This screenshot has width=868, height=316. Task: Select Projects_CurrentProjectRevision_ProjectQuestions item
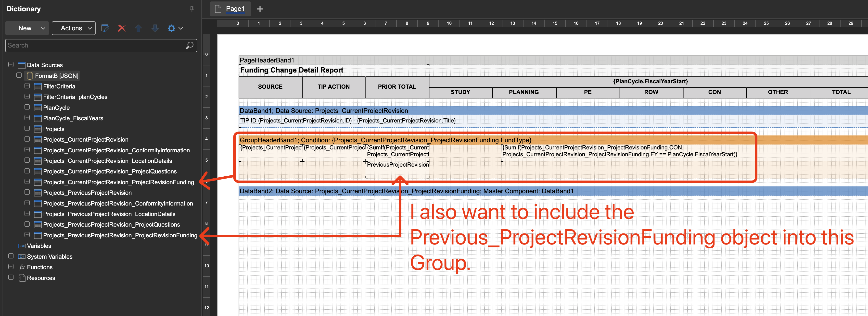pyautogui.click(x=110, y=172)
